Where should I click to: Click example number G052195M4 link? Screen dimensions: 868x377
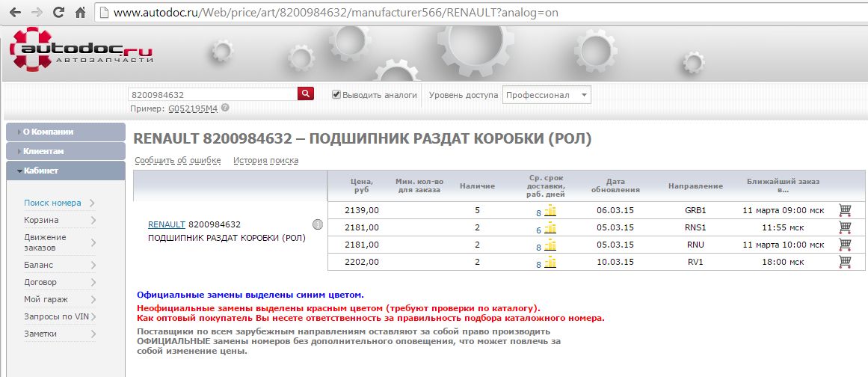(193, 109)
